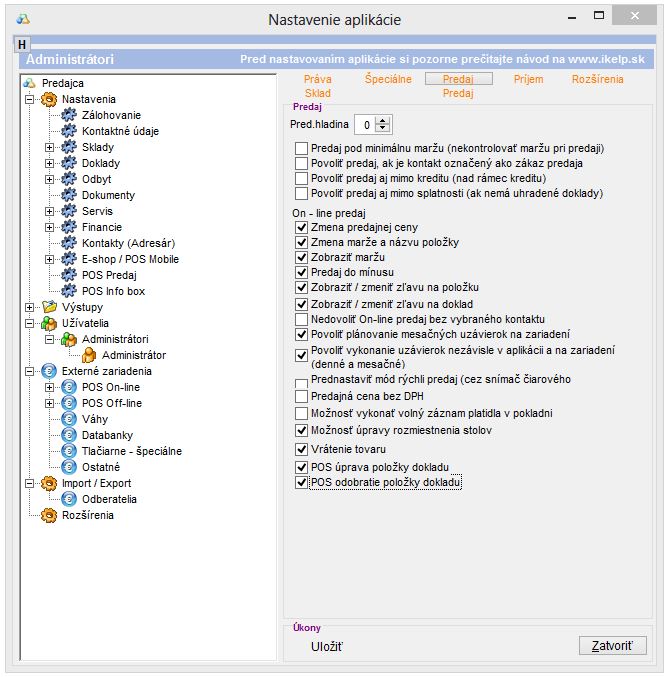Screen dimensions: 668x677
Task: Click the gear icon next to Zálohovanie
Action: point(68,116)
